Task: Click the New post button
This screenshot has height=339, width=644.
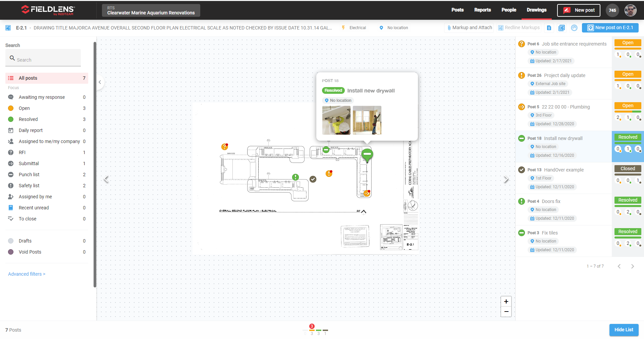Action: 578,10
